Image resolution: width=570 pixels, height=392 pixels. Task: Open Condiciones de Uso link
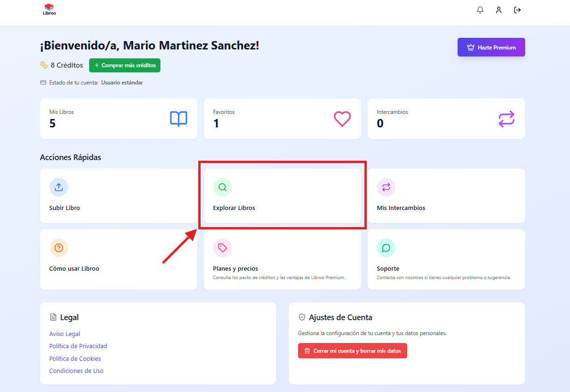(x=76, y=371)
